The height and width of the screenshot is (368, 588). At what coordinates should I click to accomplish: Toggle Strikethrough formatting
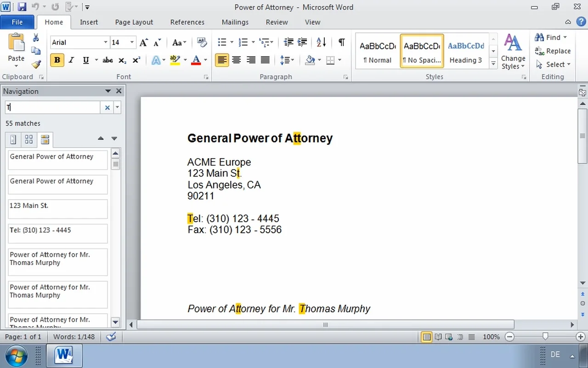(107, 60)
